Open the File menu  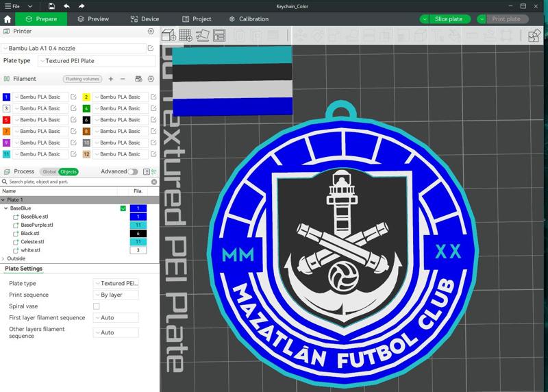pos(12,6)
